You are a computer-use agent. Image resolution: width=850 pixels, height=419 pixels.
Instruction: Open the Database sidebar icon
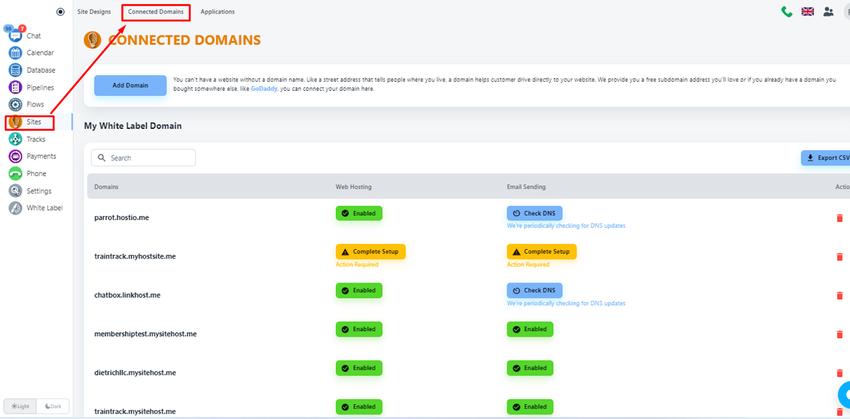click(x=16, y=70)
